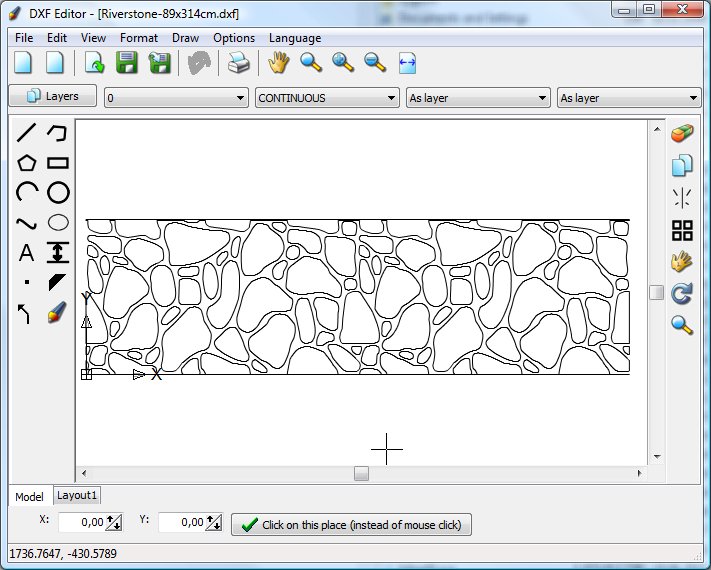This screenshot has width=711, height=570.
Task: Click the Array grid tool icon
Action: (682, 231)
